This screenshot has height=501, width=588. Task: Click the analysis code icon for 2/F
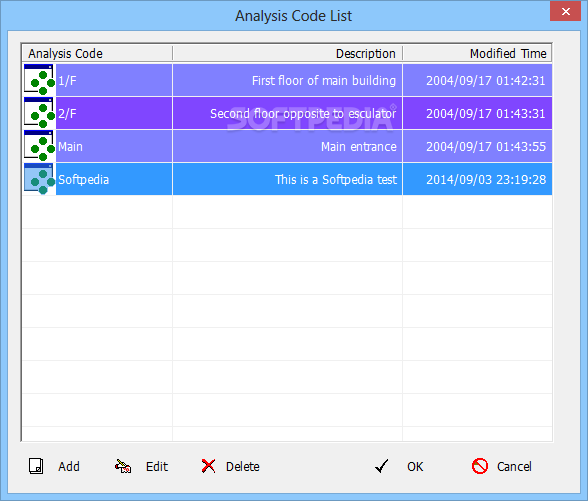[x=39, y=113]
